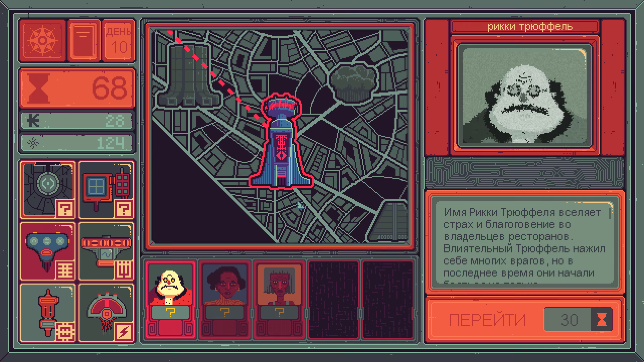Click the Рикки Трюфель portrait screen

525,96
